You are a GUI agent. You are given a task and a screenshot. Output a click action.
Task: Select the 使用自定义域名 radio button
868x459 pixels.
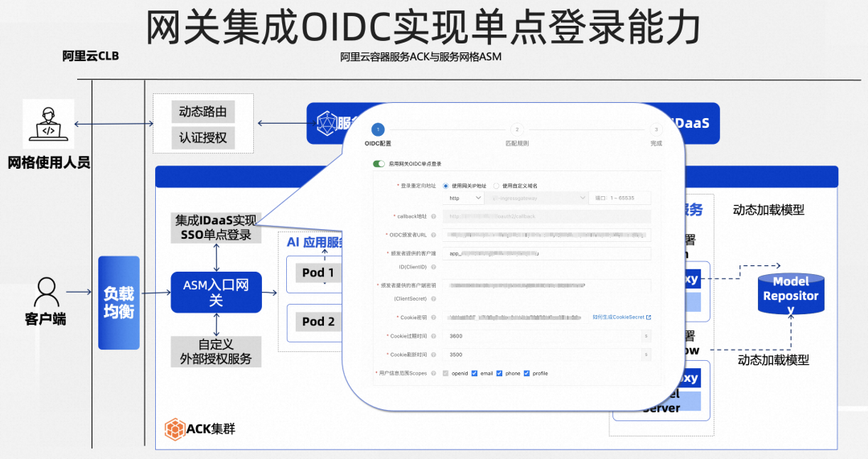coord(496,186)
